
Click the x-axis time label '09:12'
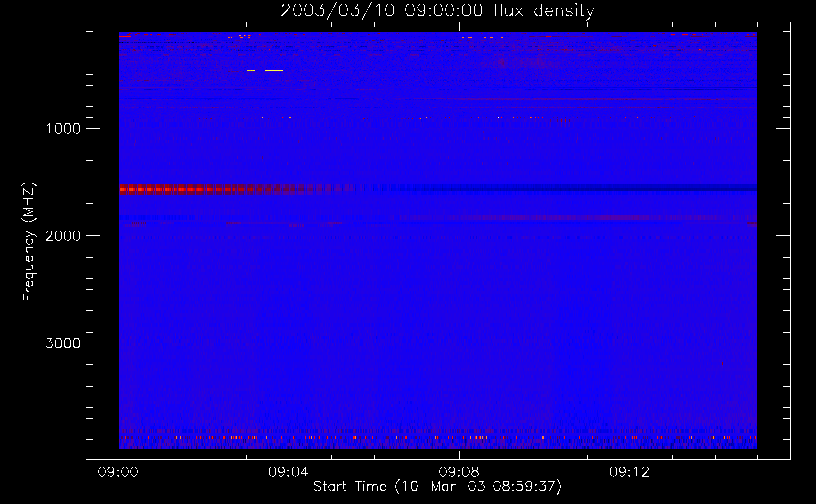pos(629,472)
